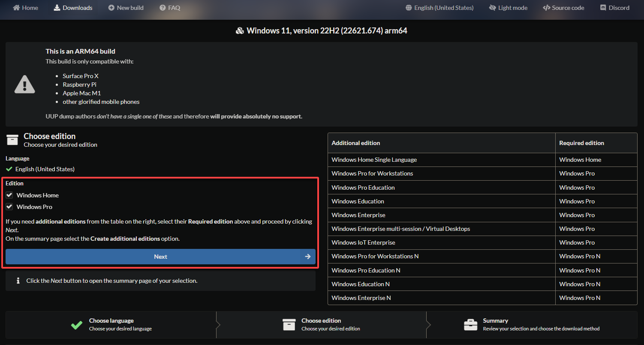Click the blue Next button
The height and width of the screenshot is (345, 644).
(160, 257)
